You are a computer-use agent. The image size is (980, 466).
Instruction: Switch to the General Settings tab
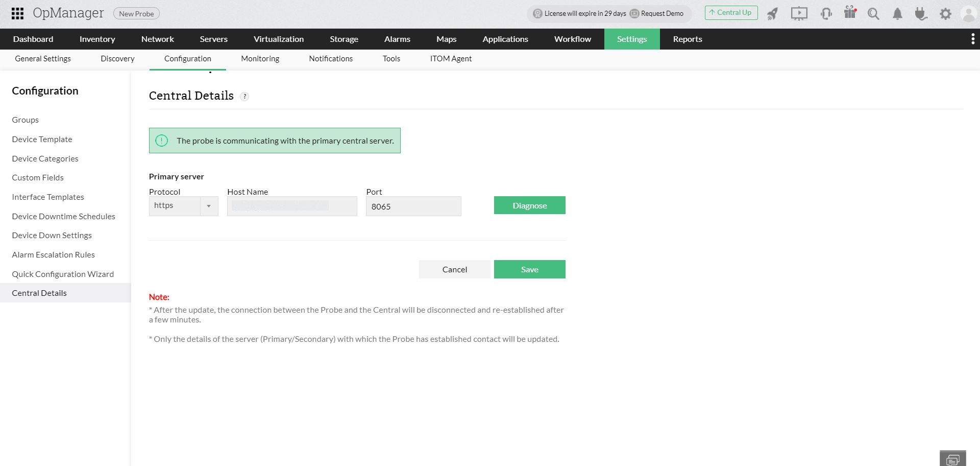[x=43, y=59]
